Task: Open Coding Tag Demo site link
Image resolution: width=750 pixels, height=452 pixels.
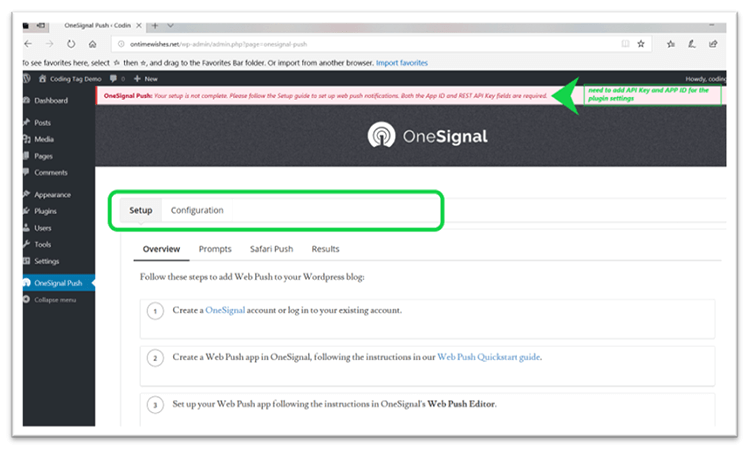Action: click(x=70, y=78)
